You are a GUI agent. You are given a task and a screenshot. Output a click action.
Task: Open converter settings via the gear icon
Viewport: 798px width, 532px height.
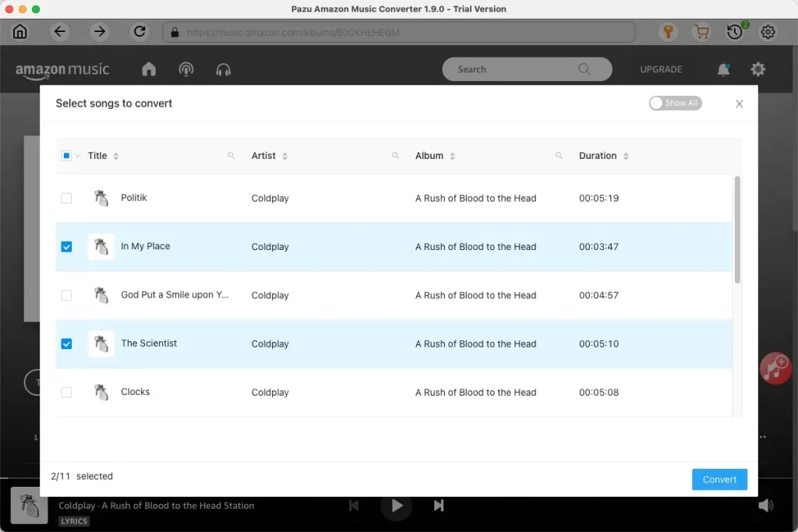point(768,32)
